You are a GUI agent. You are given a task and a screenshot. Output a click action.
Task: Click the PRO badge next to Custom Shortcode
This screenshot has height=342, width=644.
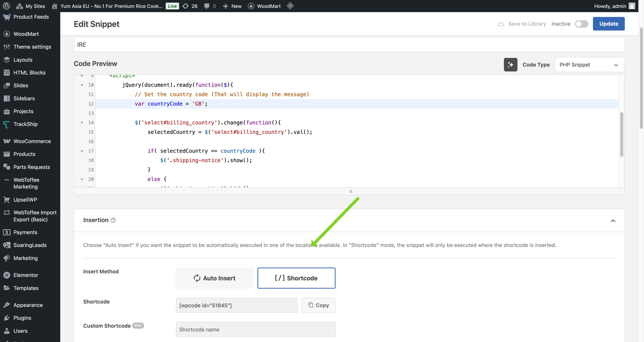[x=138, y=326]
